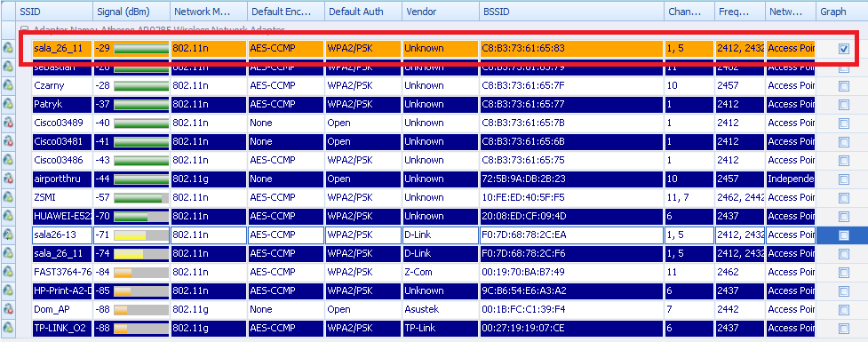Click the Network M... column header
The image size is (868, 342).
tap(208, 11)
